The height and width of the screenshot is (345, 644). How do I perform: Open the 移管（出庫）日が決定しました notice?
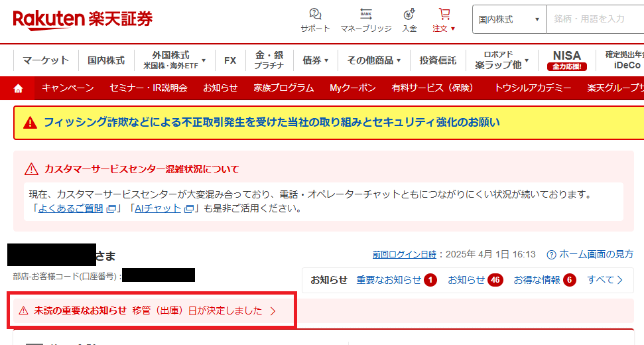(197, 311)
